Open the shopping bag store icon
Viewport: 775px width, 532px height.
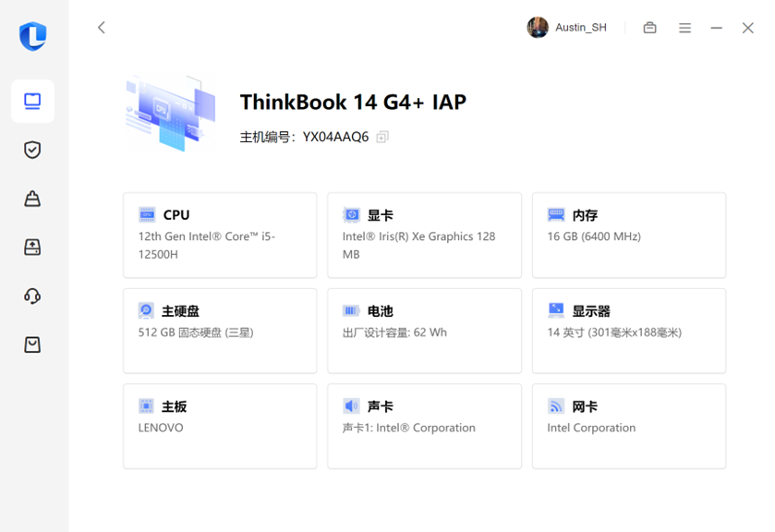click(32, 345)
